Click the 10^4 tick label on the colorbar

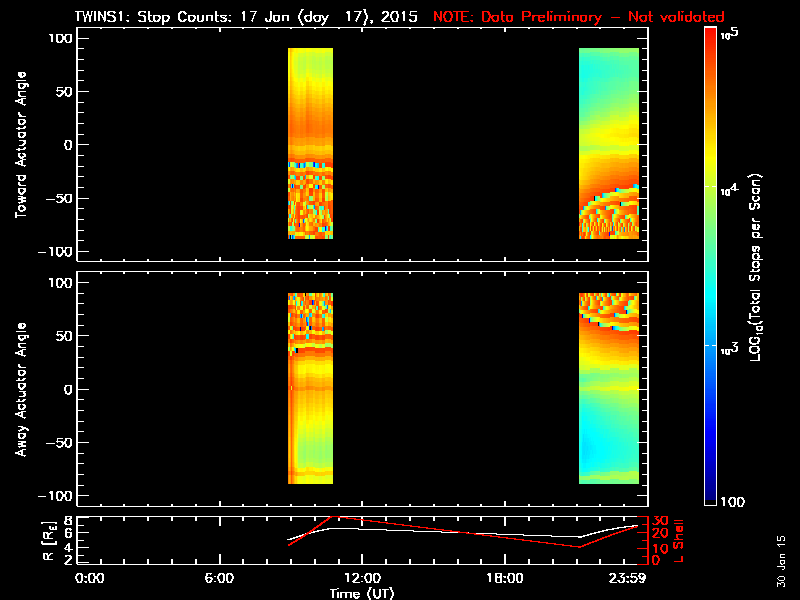pyautogui.click(x=730, y=190)
